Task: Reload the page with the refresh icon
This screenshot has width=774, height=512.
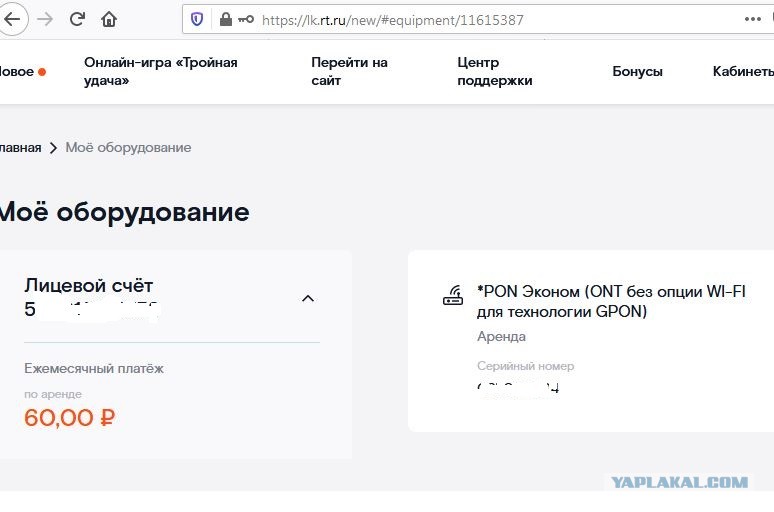Action: tap(77, 19)
